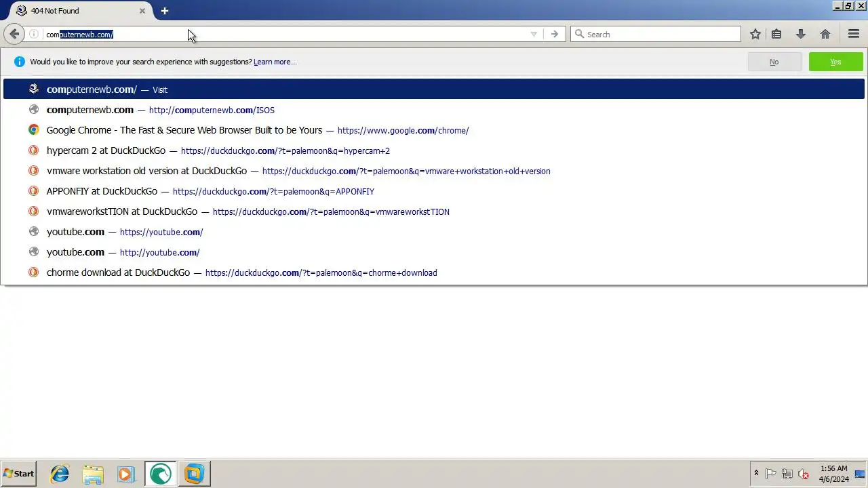The width and height of the screenshot is (868, 488).
Task: Open the clock showing 1:56 AM
Action: [x=833, y=474]
